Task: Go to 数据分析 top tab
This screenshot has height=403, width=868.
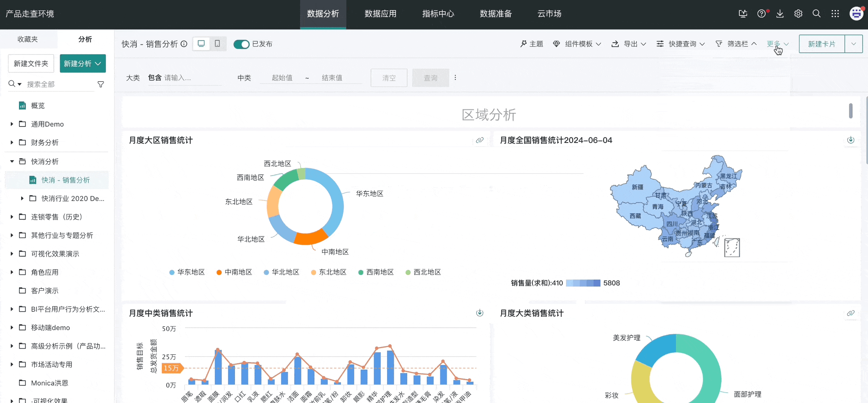Action: (x=323, y=14)
